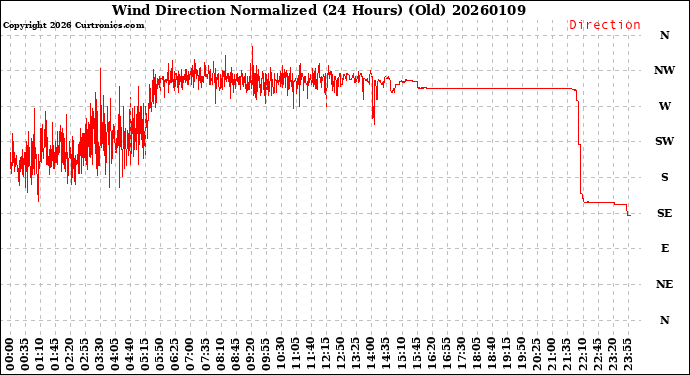Click the '22:45' time axis label
The width and height of the screenshot is (690, 375).
click(597, 354)
